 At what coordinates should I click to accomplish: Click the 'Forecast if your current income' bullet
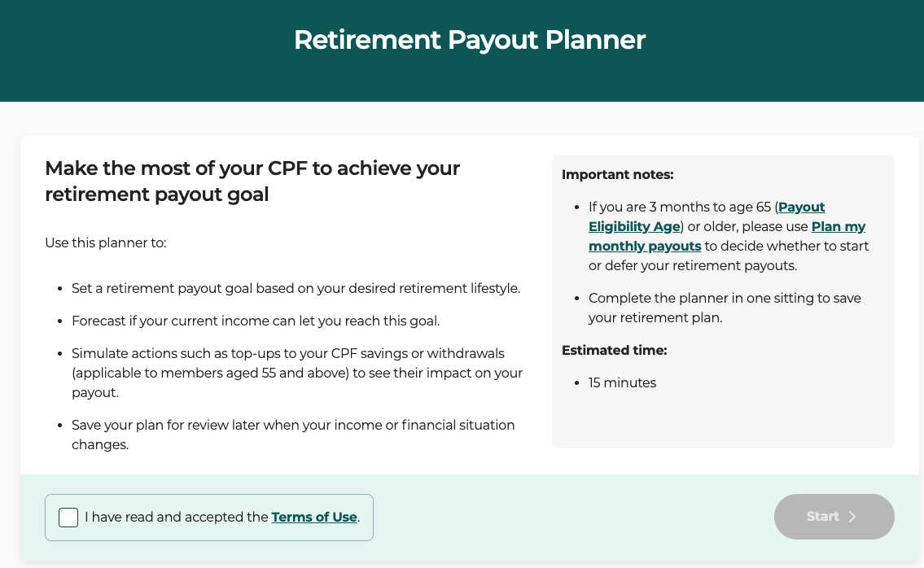[256, 321]
